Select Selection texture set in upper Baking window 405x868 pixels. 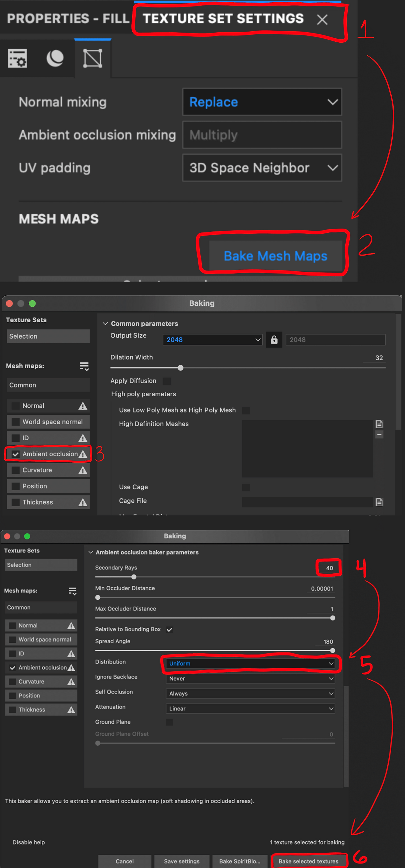pos(48,336)
